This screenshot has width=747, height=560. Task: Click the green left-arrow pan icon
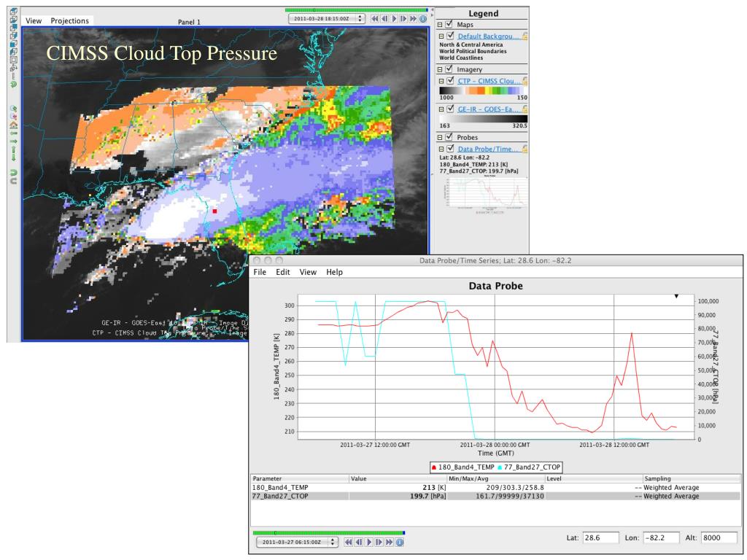tap(14, 133)
